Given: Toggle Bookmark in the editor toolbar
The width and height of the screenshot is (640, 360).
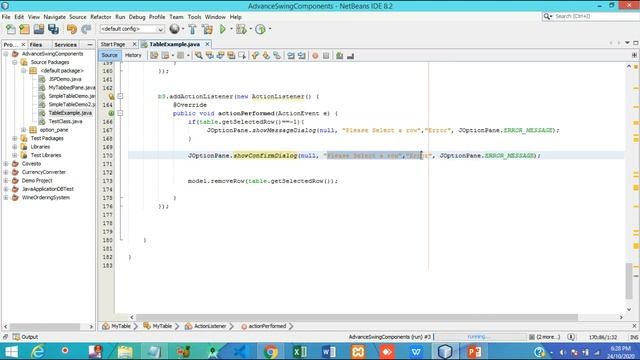Looking at the screenshot, I should coord(277,56).
